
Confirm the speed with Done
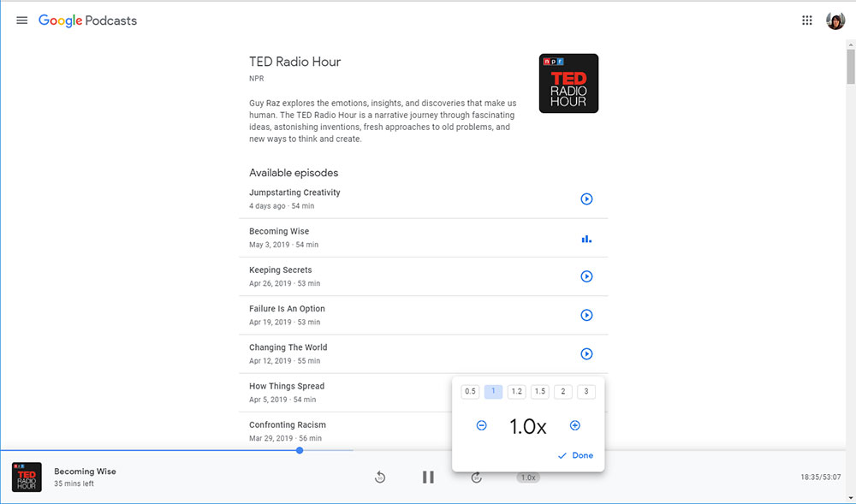point(575,455)
